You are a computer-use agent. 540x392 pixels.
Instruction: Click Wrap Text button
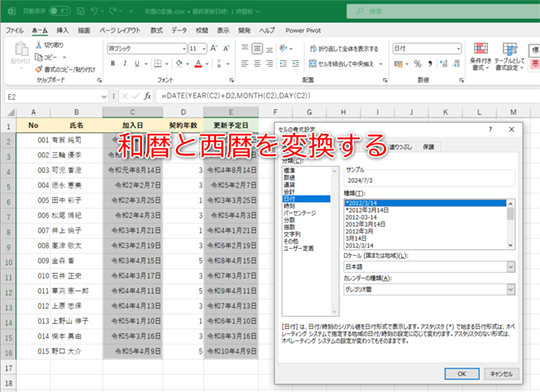(344, 49)
